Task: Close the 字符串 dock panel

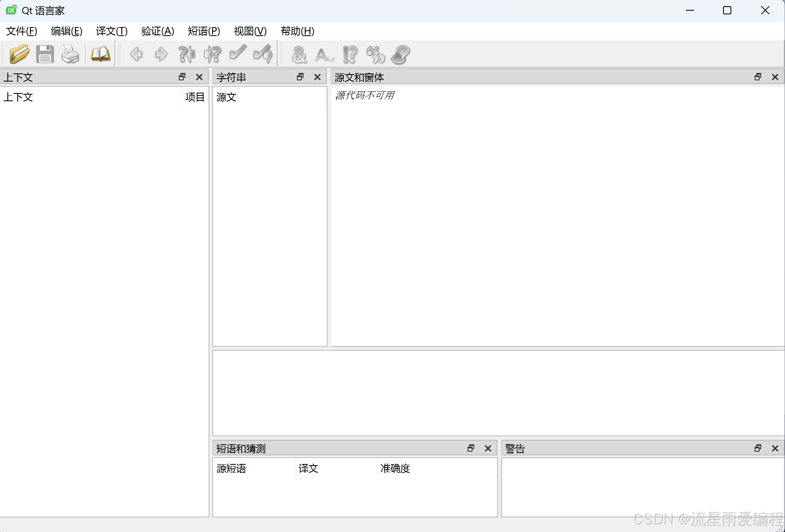Action: (317, 77)
